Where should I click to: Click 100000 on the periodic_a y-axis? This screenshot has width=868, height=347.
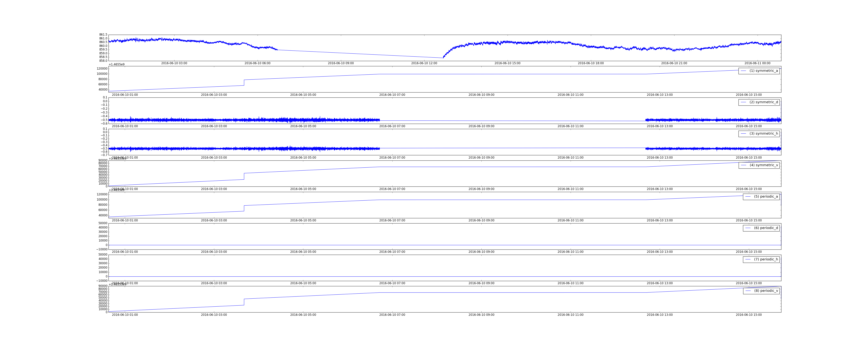tap(102, 200)
